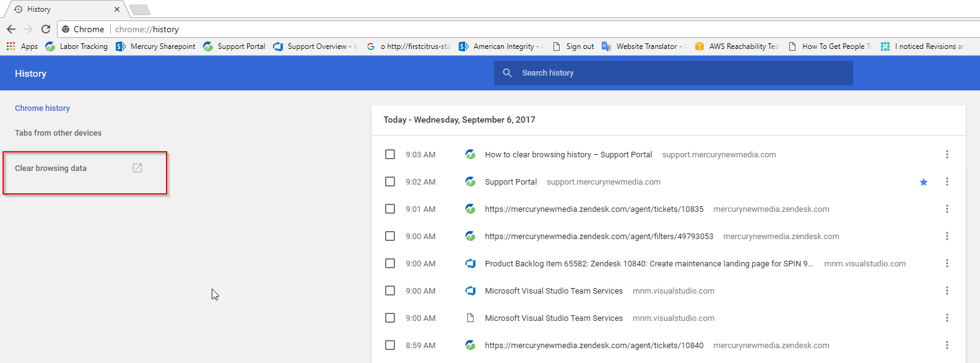
Task: Select Tabs from other devices
Action: click(x=58, y=133)
